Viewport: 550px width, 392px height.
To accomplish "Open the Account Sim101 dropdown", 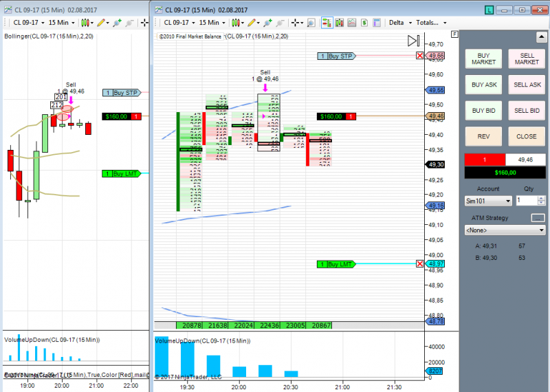I will pyautogui.click(x=488, y=201).
